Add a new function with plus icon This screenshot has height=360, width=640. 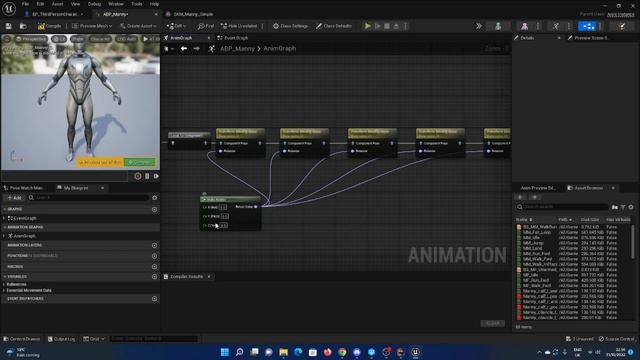tap(155, 256)
